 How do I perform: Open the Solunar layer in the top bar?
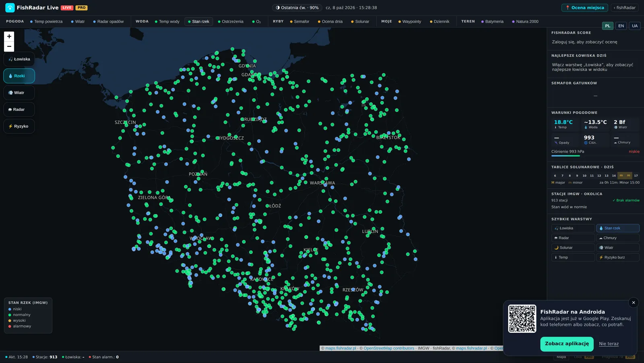[360, 22]
